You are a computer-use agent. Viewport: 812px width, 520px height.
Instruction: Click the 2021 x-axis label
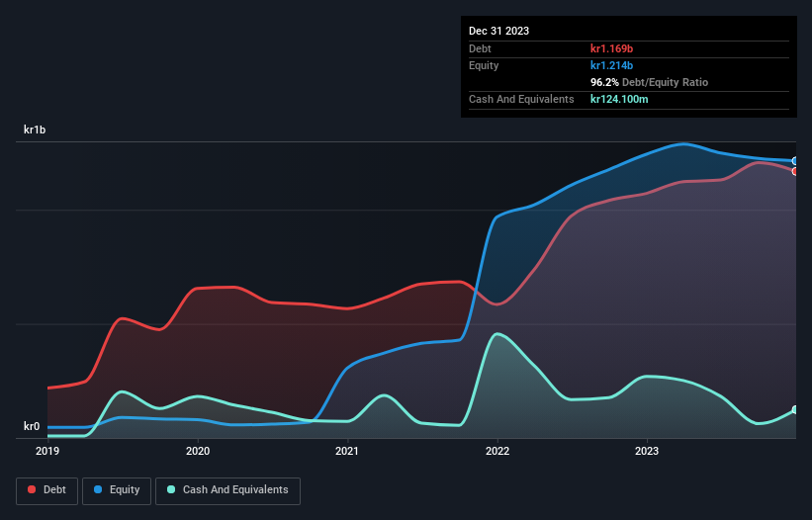point(347,451)
